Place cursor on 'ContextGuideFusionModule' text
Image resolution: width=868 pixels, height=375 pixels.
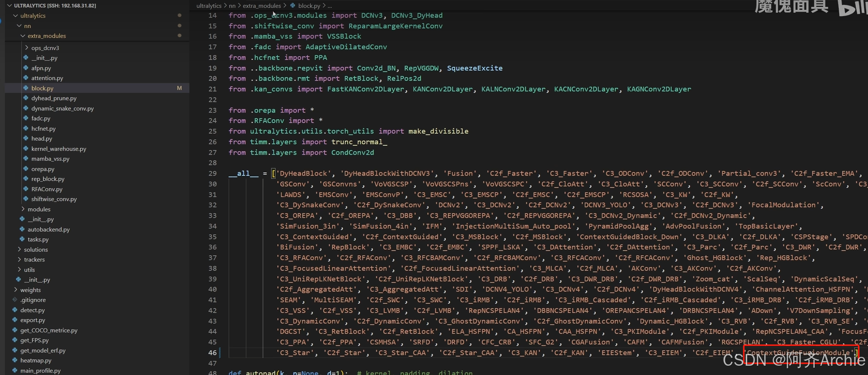(800, 353)
